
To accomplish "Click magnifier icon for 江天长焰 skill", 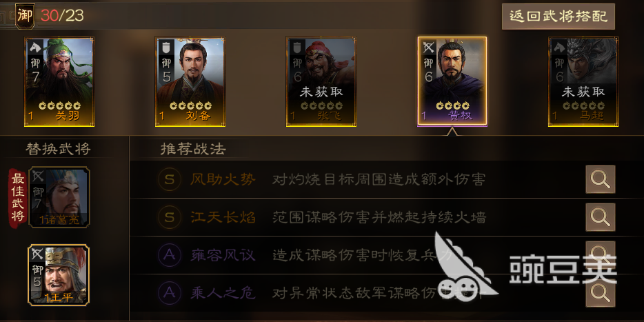I will 601,217.
